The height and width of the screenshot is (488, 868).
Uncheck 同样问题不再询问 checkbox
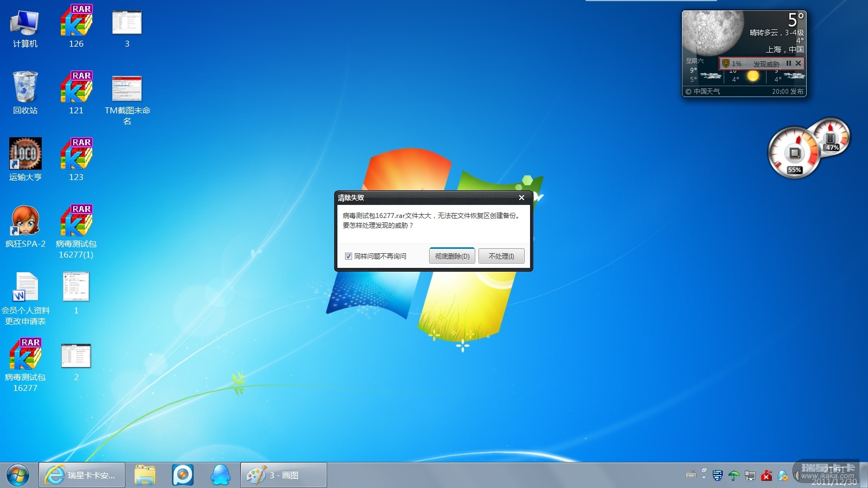(x=348, y=256)
